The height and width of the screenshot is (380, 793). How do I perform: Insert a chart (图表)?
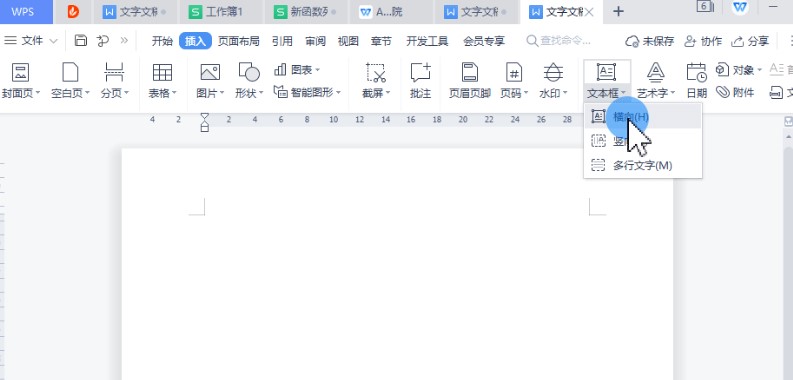coord(296,70)
